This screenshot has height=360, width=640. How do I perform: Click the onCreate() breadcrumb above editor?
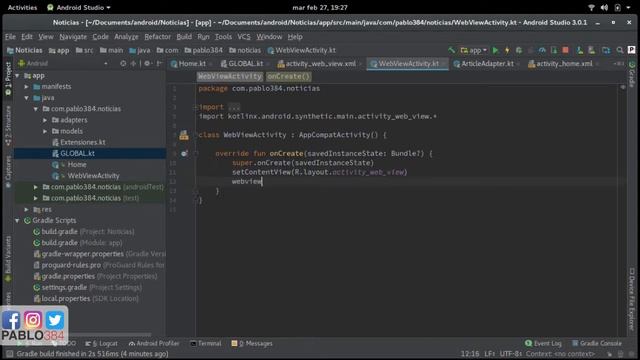point(289,76)
